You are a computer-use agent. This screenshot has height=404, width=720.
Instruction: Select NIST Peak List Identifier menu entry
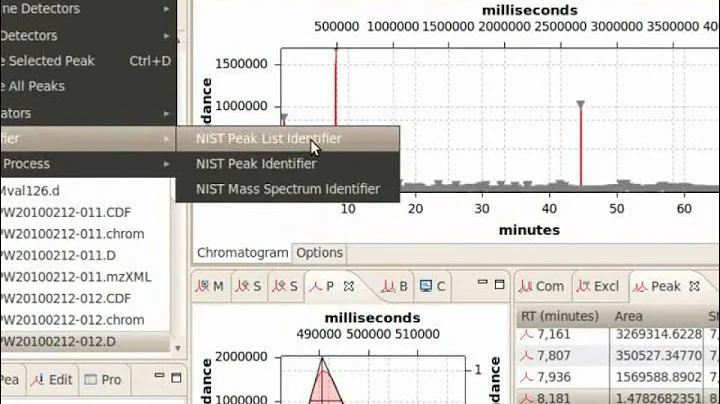(287, 139)
